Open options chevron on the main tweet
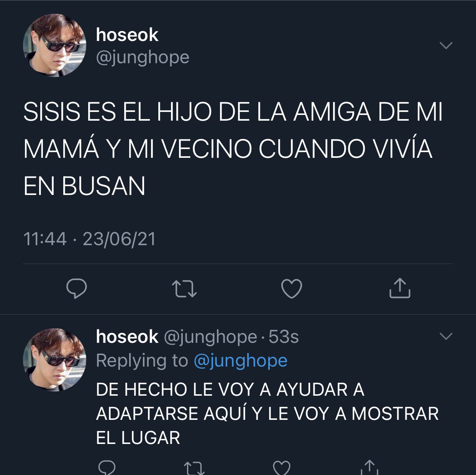 coord(446,45)
